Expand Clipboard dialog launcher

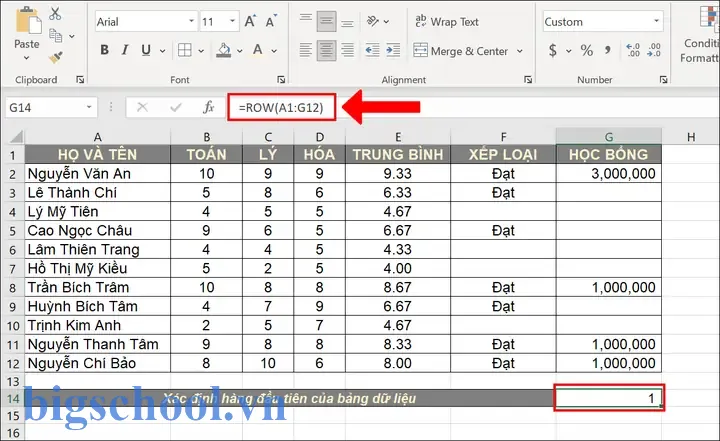tap(80, 80)
